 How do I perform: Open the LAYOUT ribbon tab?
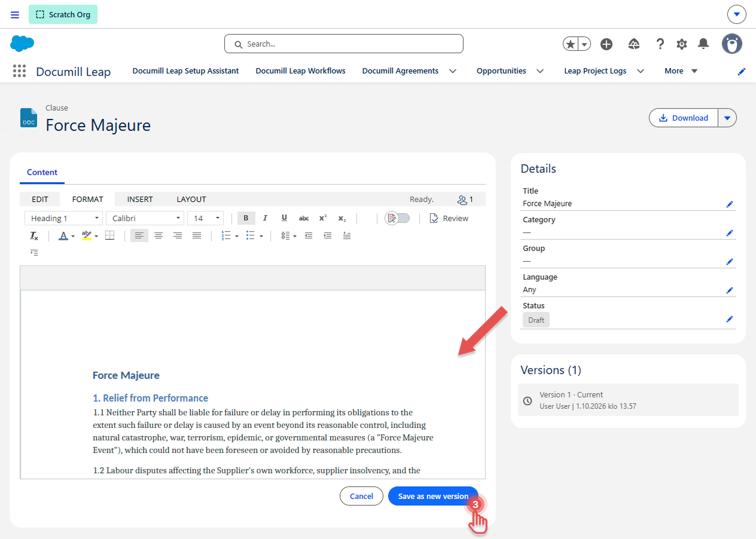pyautogui.click(x=191, y=199)
